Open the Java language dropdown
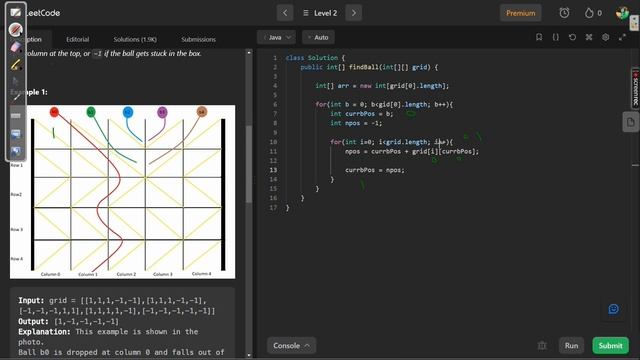 point(276,37)
